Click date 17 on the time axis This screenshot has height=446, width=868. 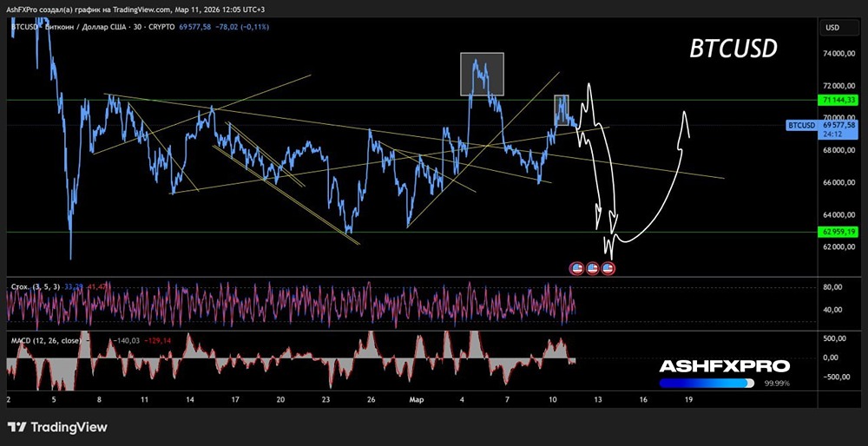point(234,399)
